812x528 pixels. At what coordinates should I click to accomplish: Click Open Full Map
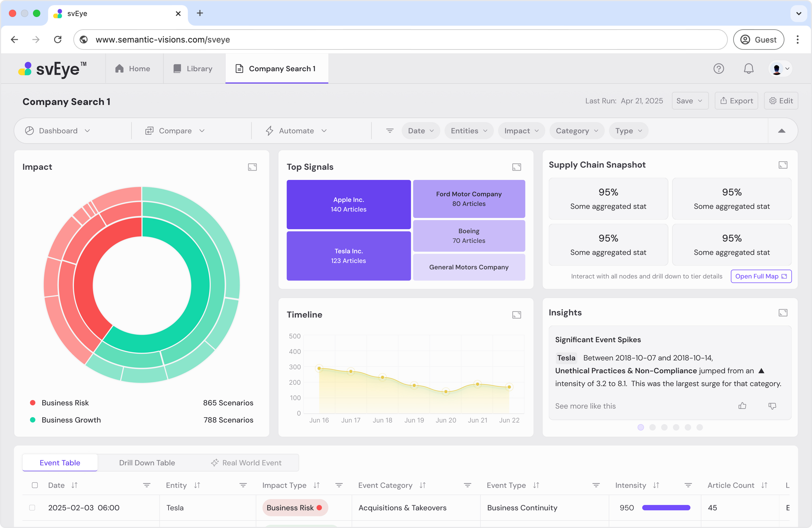(761, 276)
